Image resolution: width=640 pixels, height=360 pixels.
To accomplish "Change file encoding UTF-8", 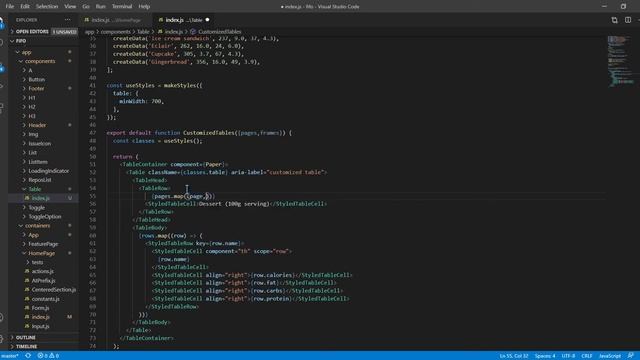I will tap(568, 356).
